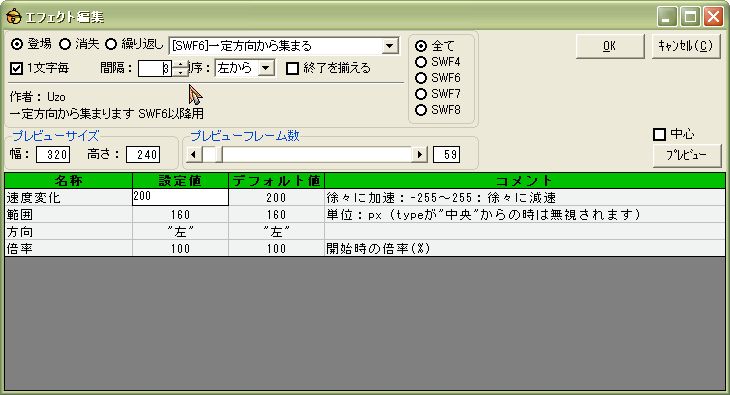Click the 間隔 interval input field
Viewport: 730px width, 395px height.
(x=155, y=68)
